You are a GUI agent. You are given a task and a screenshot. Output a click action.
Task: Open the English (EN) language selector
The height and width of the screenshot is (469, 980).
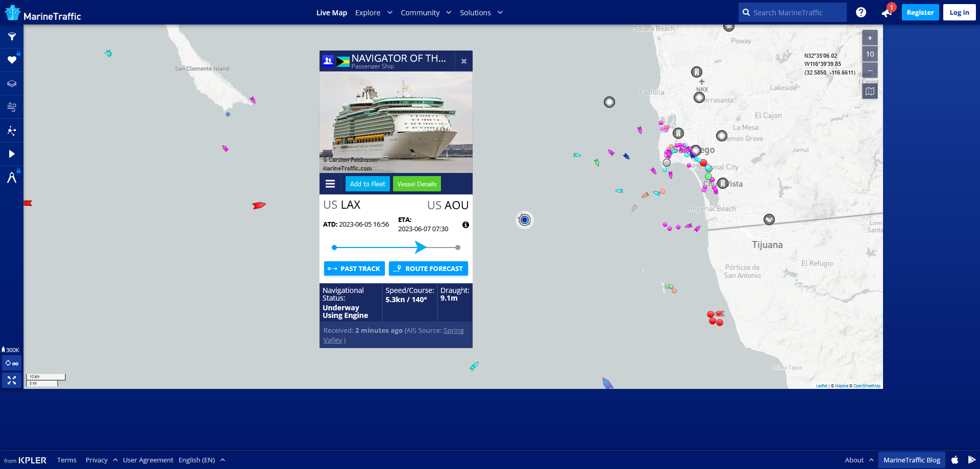click(202, 460)
